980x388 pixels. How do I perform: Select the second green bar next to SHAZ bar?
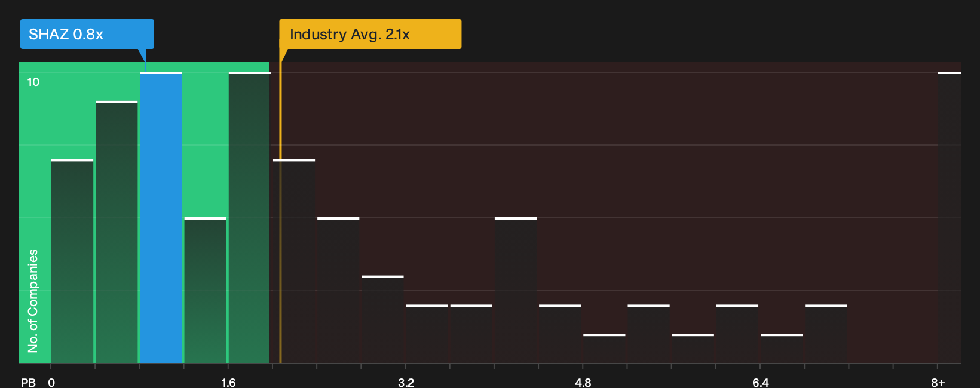coord(117,232)
